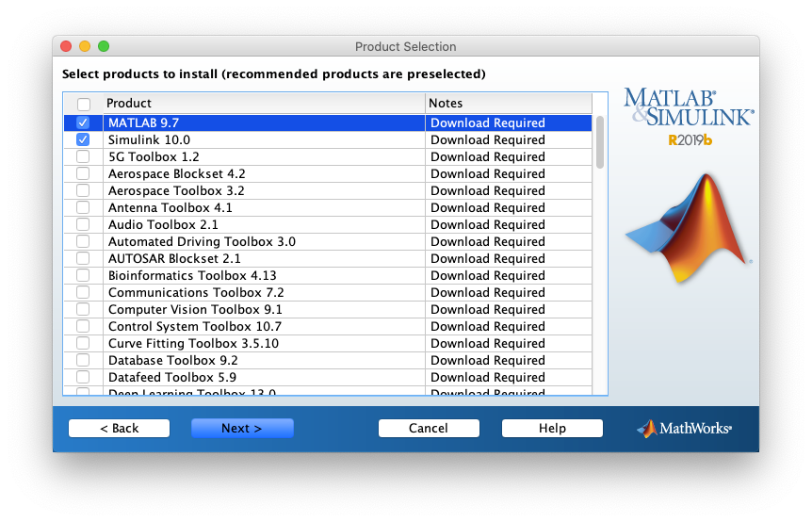Enable the Audio Toolbox 2.1 checkbox
Screen dimensions: 812x522
coord(83,224)
